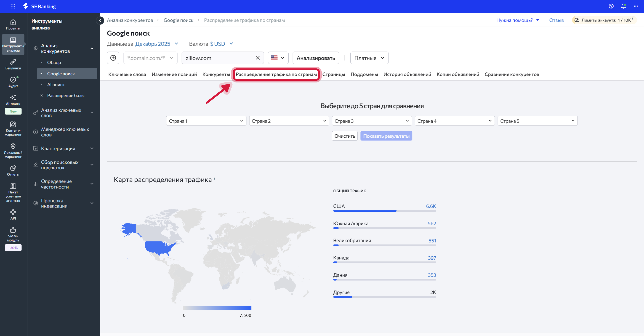Open the API section in the sidebar

13,214
